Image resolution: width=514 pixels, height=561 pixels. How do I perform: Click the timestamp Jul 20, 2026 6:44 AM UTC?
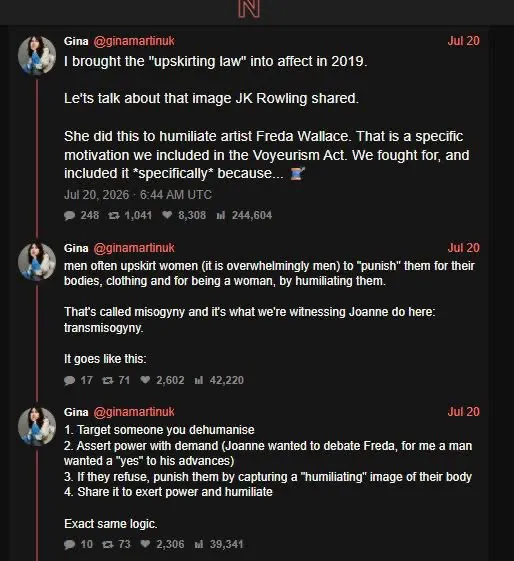[138, 195]
